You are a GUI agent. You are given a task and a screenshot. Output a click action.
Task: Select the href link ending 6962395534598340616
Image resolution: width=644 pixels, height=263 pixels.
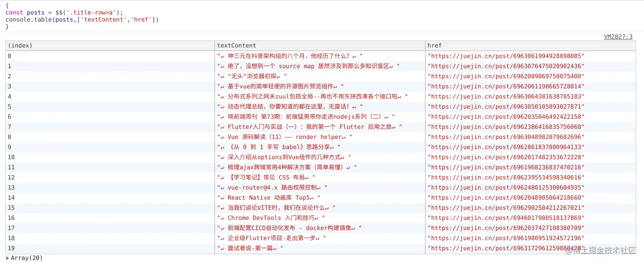tap(506, 177)
